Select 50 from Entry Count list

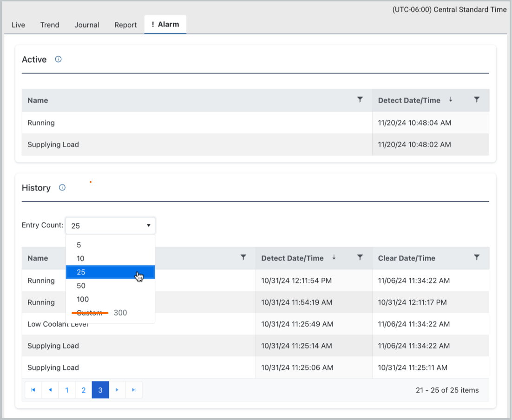[81, 286]
